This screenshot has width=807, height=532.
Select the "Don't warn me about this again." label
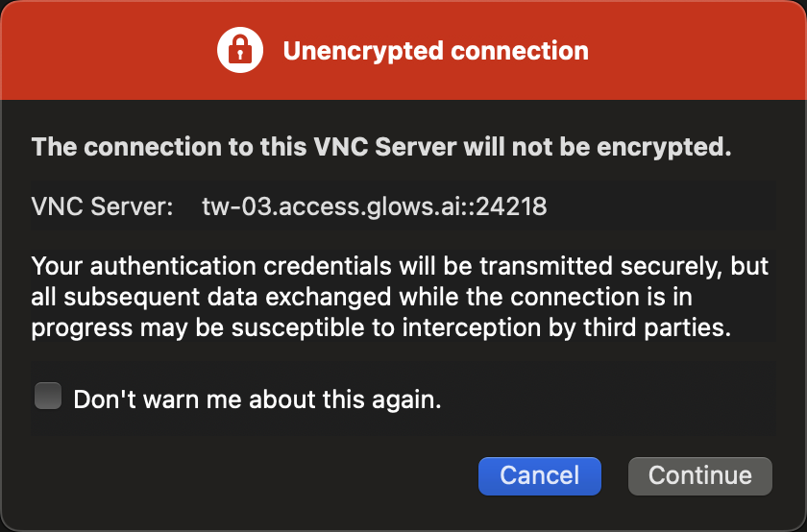point(257,399)
